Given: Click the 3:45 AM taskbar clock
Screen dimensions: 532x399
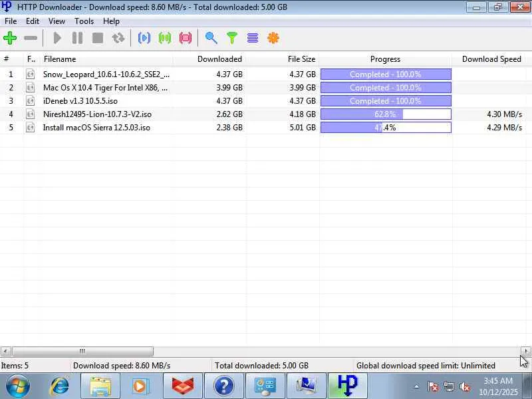Looking at the screenshot, I should tap(498, 386).
